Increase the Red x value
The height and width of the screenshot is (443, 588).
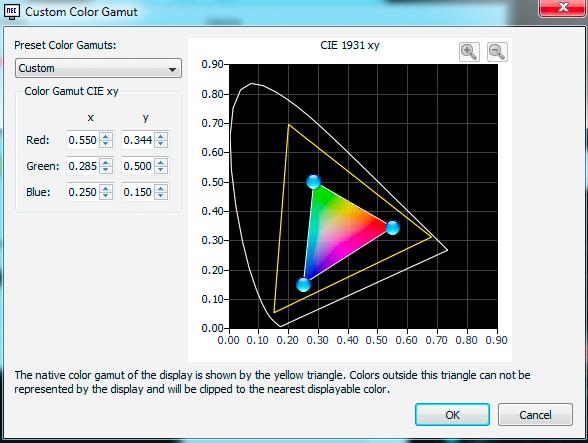coord(106,136)
